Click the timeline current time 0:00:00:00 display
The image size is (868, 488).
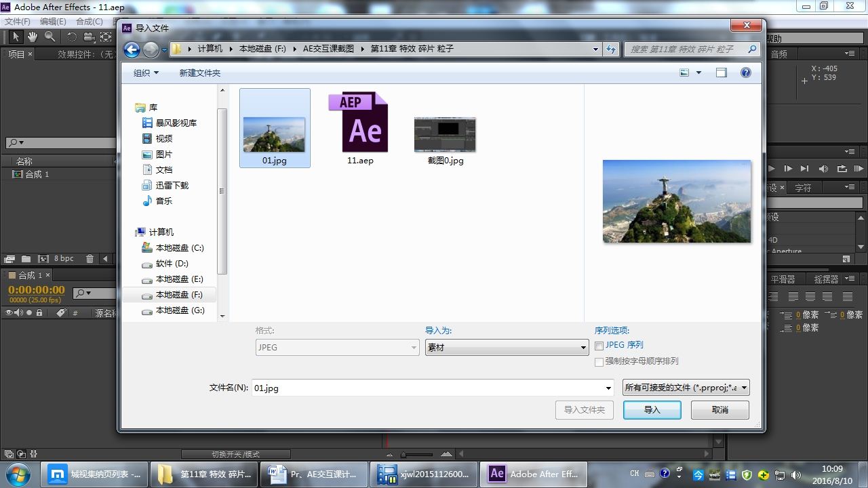pos(37,290)
